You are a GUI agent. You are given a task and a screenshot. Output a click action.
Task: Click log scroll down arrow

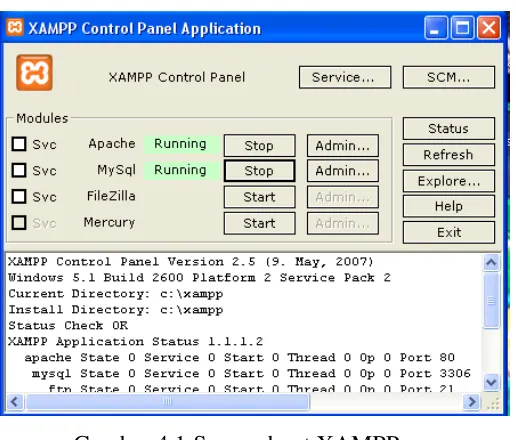[491, 382]
